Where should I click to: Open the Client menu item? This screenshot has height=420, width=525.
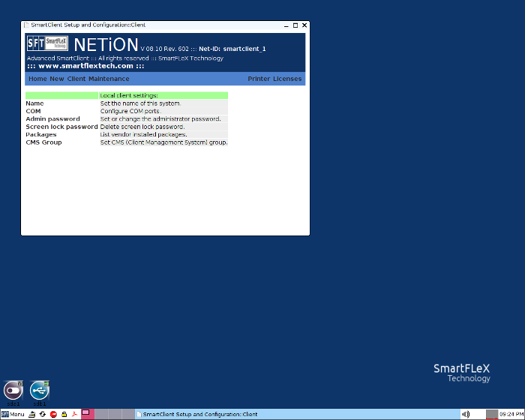pyautogui.click(x=76, y=79)
